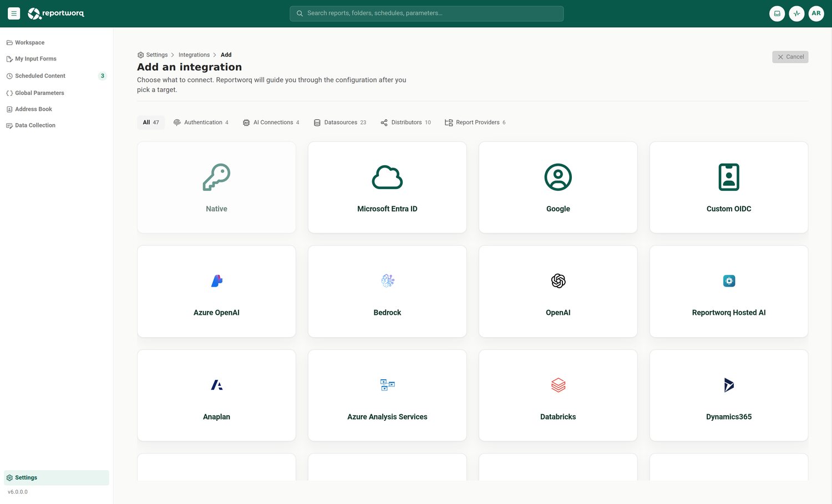Click the Azure Analysis Services label
This screenshot has width=832, height=504.
pyautogui.click(x=387, y=417)
